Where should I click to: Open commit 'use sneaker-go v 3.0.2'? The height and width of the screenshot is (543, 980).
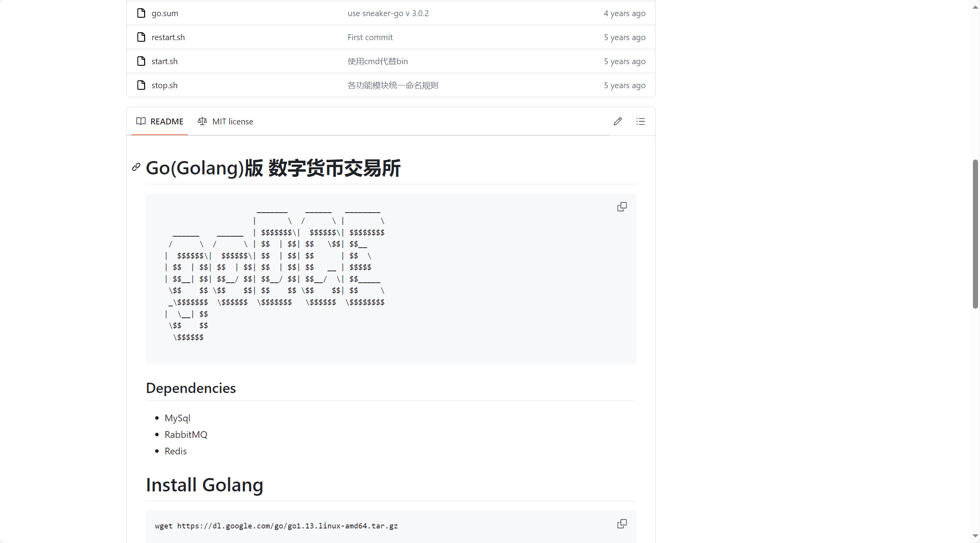[x=388, y=13]
